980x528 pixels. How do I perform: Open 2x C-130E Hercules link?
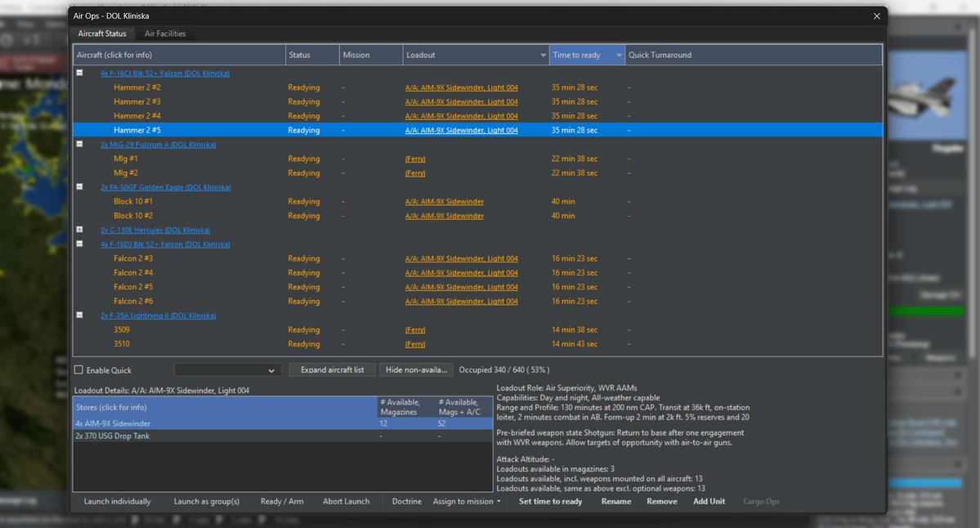[155, 230]
